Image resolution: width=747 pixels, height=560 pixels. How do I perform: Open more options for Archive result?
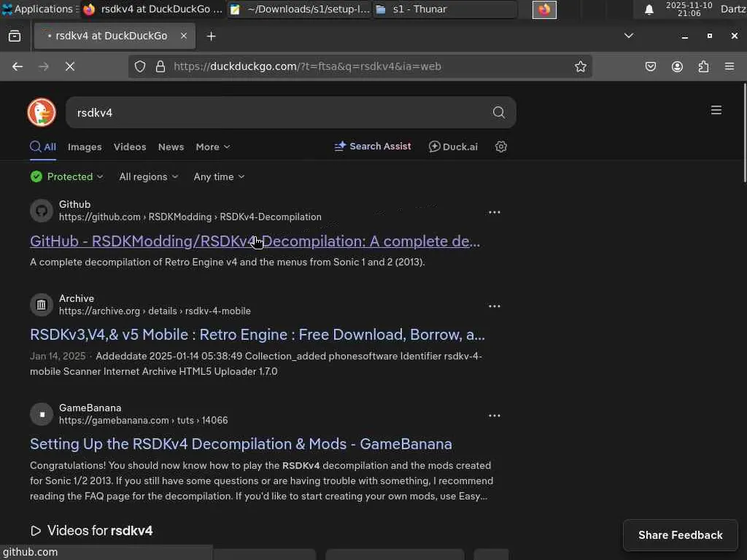(494, 306)
